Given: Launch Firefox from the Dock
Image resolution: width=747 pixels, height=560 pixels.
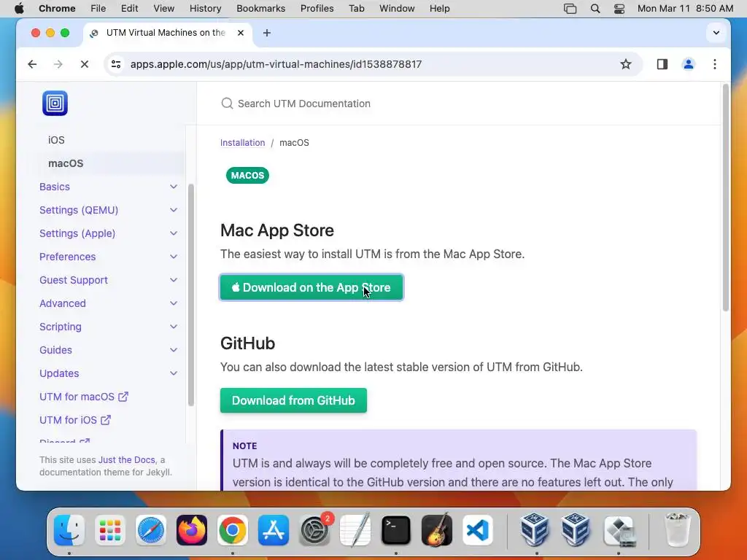Looking at the screenshot, I should click(x=192, y=530).
